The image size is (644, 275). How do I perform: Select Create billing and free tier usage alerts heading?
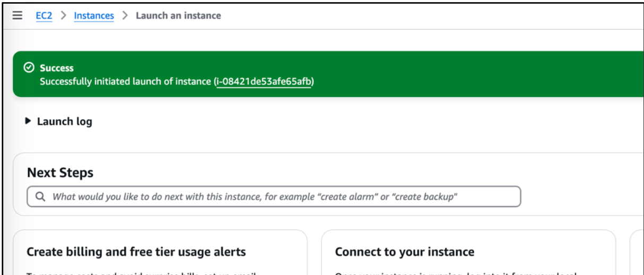click(136, 252)
